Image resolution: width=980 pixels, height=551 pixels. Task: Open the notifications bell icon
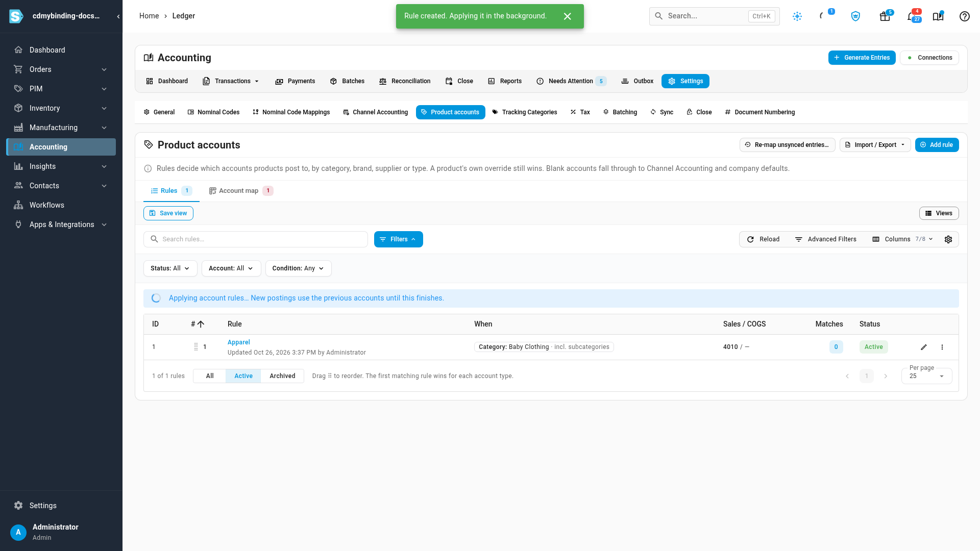(912, 16)
